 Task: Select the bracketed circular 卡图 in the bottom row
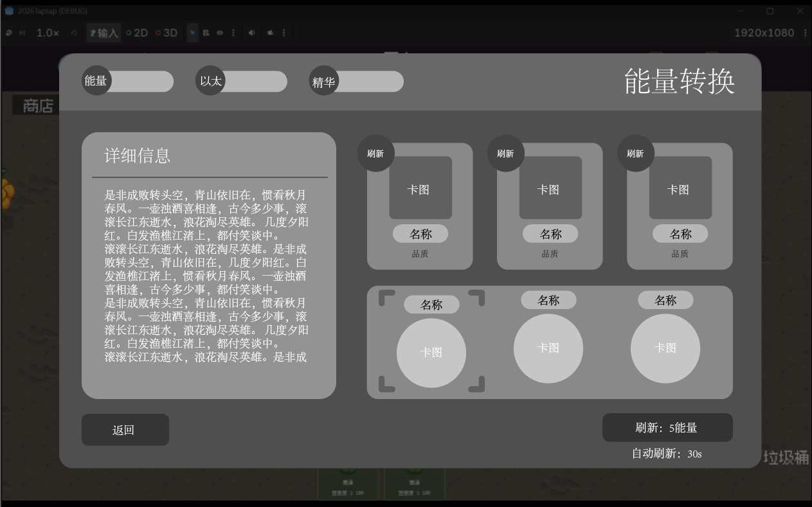pos(431,353)
